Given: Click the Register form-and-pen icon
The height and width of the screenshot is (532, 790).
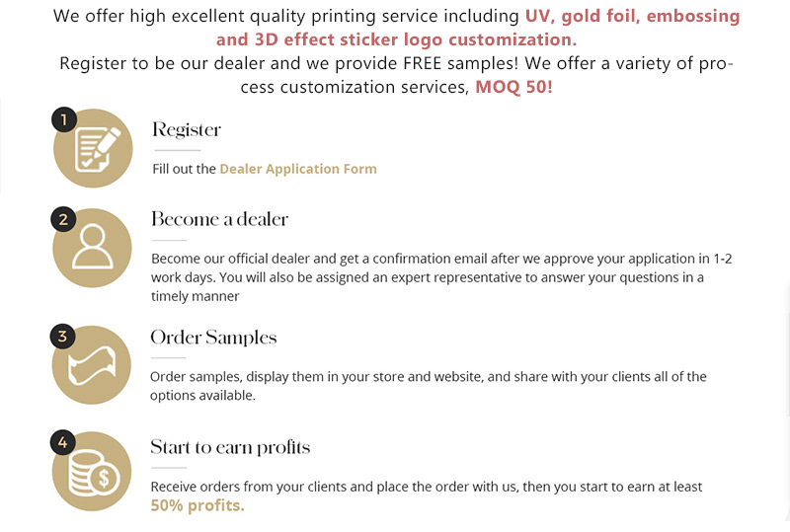Looking at the screenshot, I should coord(93,148).
